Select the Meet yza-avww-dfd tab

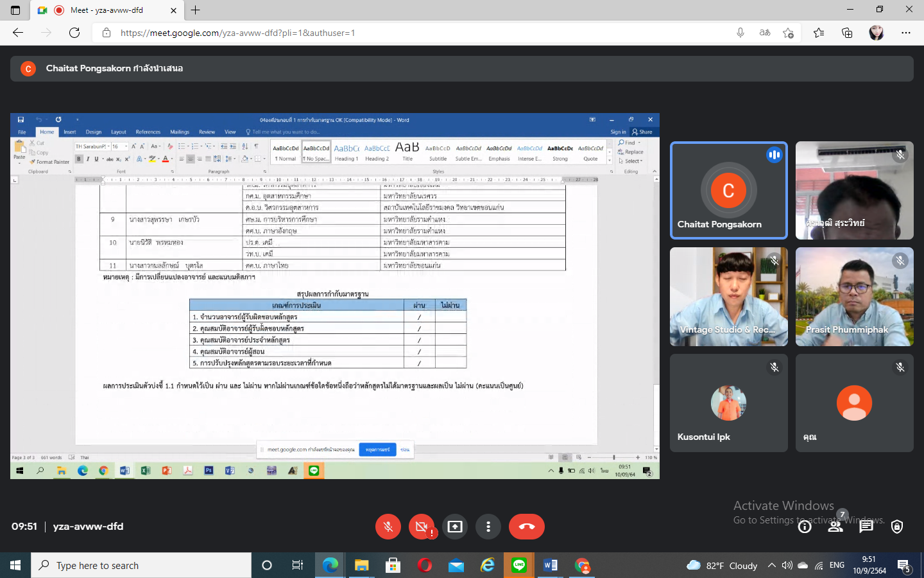click(x=106, y=10)
